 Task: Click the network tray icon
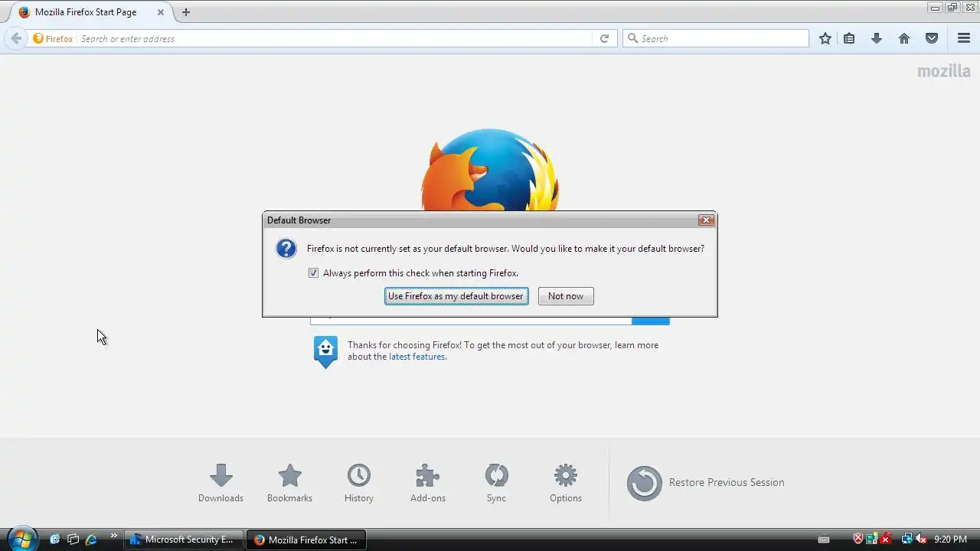pos(906,540)
